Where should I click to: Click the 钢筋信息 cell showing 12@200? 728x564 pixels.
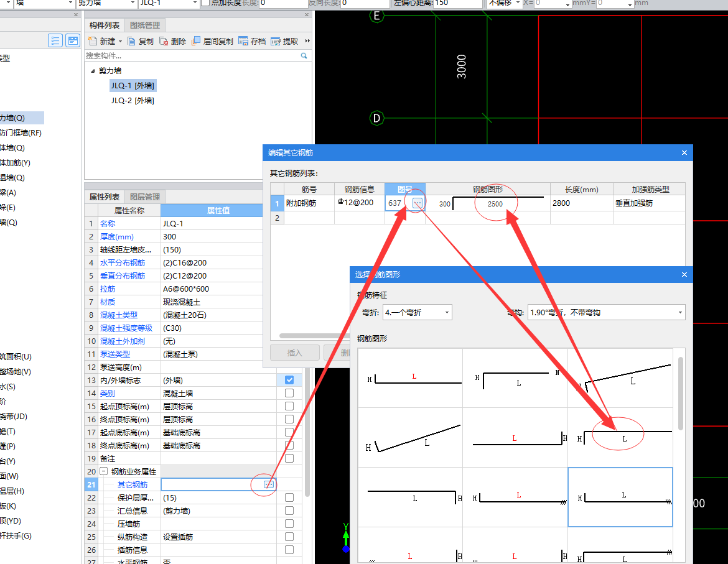[x=360, y=203]
